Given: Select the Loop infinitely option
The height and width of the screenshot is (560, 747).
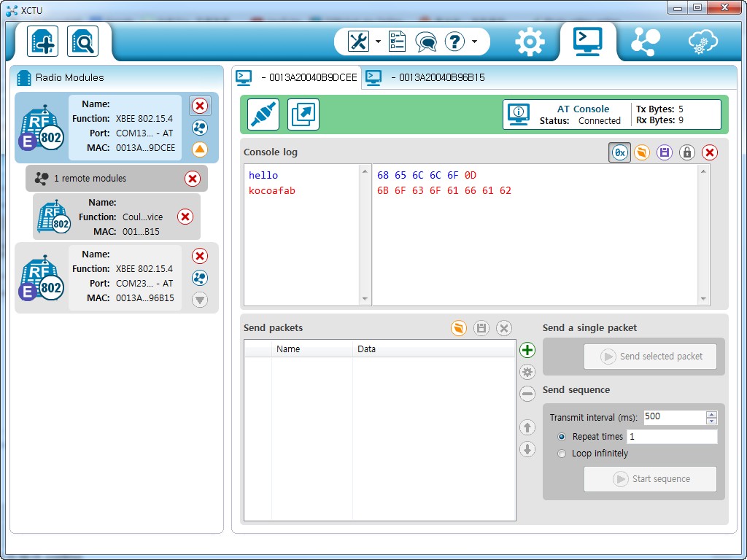Looking at the screenshot, I should (x=562, y=454).
